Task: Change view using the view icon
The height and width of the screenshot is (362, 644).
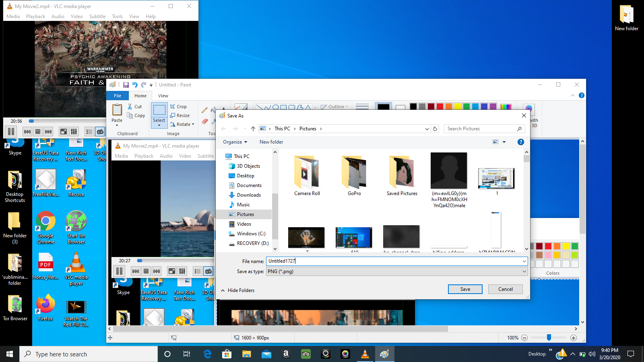Action: [495, 142]
